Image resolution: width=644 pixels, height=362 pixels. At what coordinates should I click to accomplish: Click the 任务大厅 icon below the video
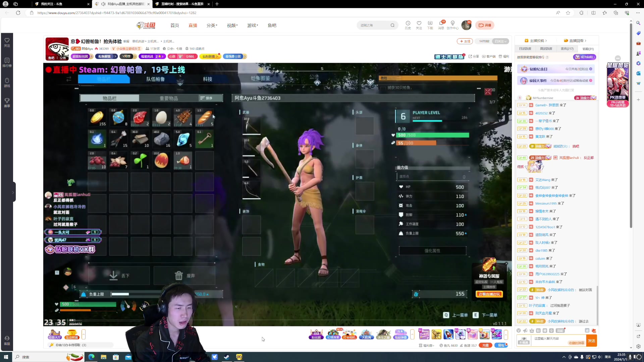[55, 334]
